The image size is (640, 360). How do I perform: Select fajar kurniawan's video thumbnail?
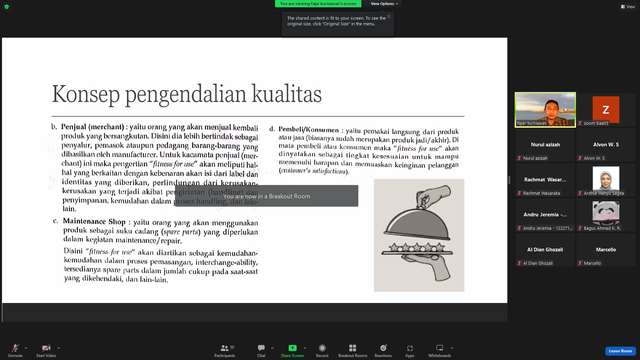coord(545,110)
